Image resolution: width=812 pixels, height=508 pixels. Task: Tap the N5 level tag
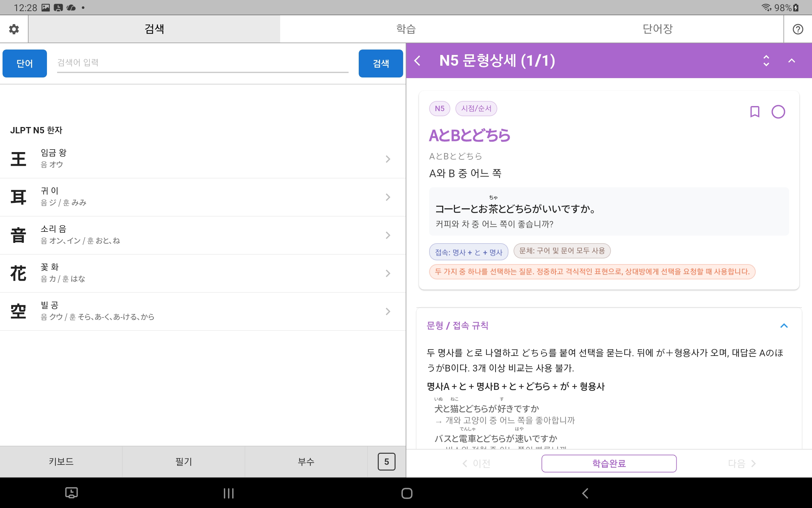click(x=440, y=109)
